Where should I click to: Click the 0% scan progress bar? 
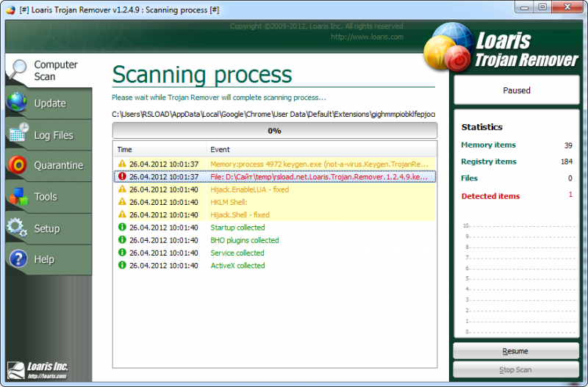[x=274, y=131]
